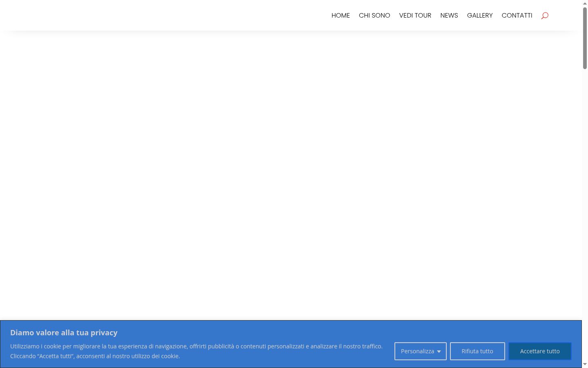This screenshot has height=368, width=588.
Task: Accept all cookies with Accettare tutto
Action: (x=540, y=351)
